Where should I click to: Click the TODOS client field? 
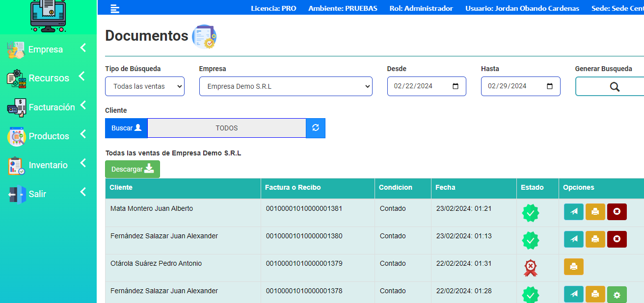click(x=226, y=128)
